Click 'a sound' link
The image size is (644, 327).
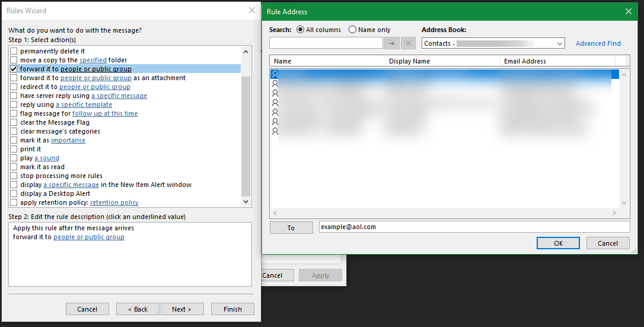tap(47, 158)
